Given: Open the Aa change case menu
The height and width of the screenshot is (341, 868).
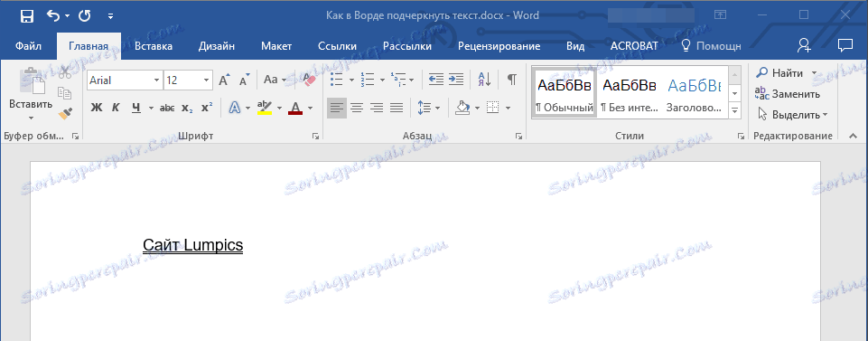Looking at the screenshot, I should (275, 80).
